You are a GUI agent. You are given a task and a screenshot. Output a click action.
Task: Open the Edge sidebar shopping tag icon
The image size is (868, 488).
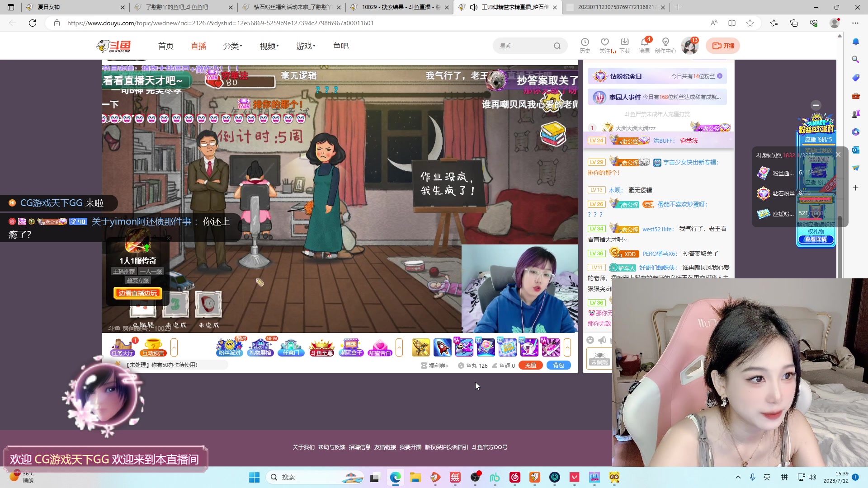856,78
